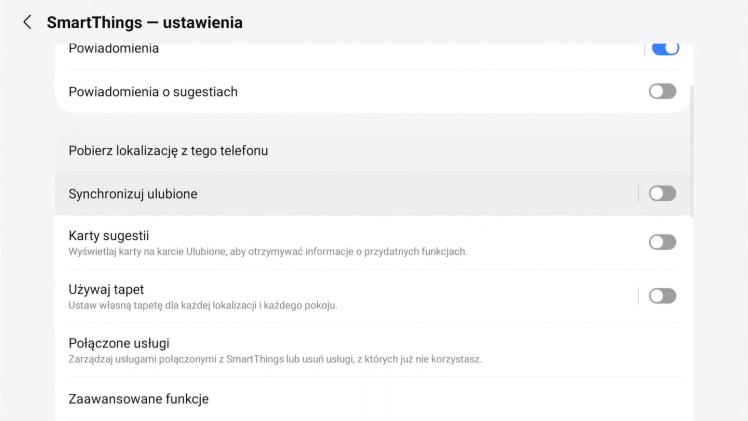Click the Karty sugestii description text
Image resolution: width=748 pixels, height=421 pixels.
click(x=267, y=251)
